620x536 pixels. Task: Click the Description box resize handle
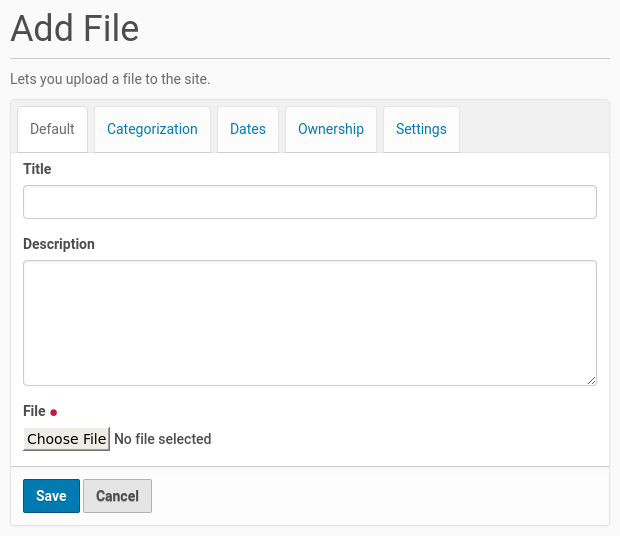(591, 380)
